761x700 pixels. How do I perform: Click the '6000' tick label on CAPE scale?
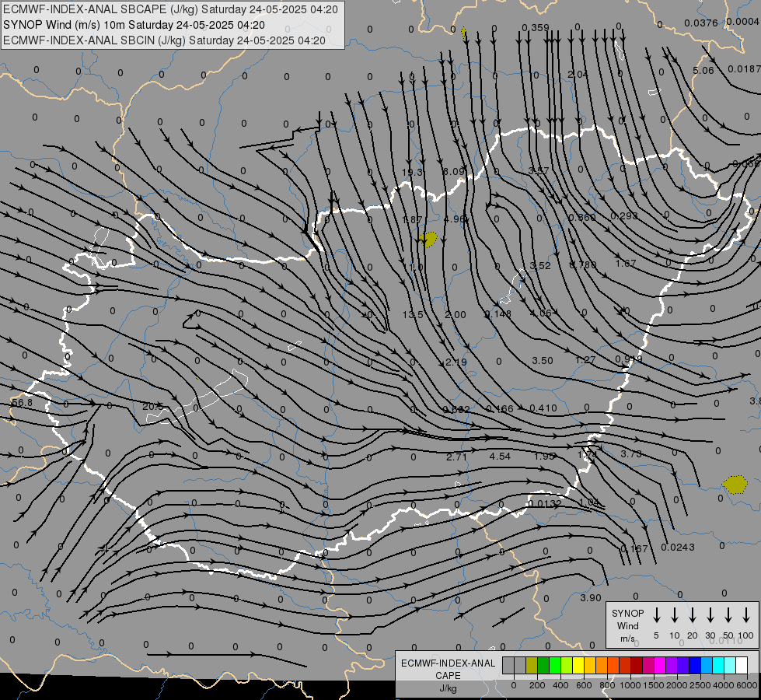[x=747, y=685]
